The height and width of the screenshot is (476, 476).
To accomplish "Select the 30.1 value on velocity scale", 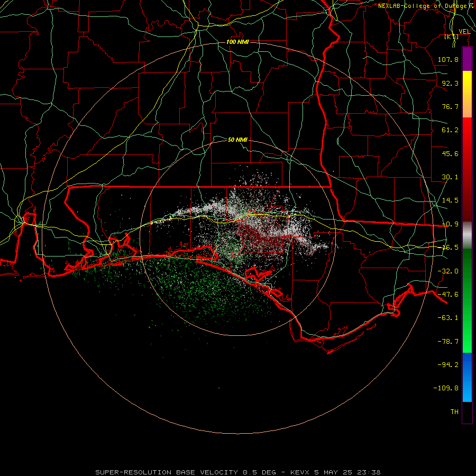I will click(450, 177).
